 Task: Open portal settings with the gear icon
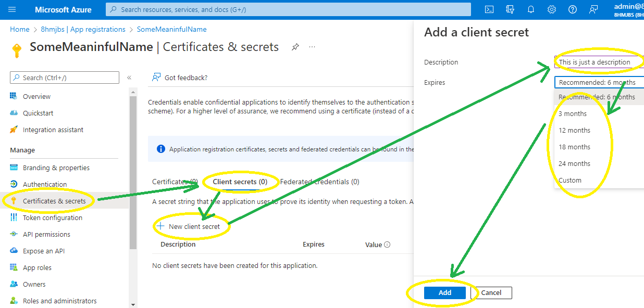click(552, 9)
